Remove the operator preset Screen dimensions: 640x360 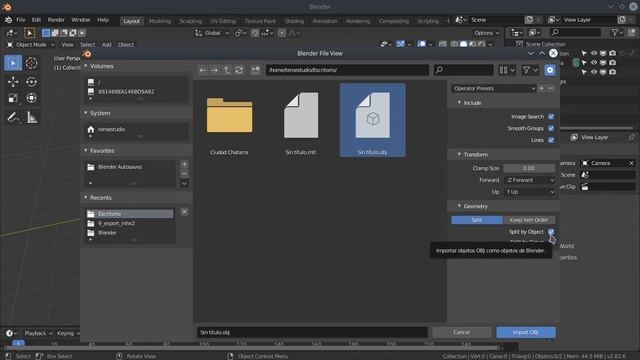[551, 88]
